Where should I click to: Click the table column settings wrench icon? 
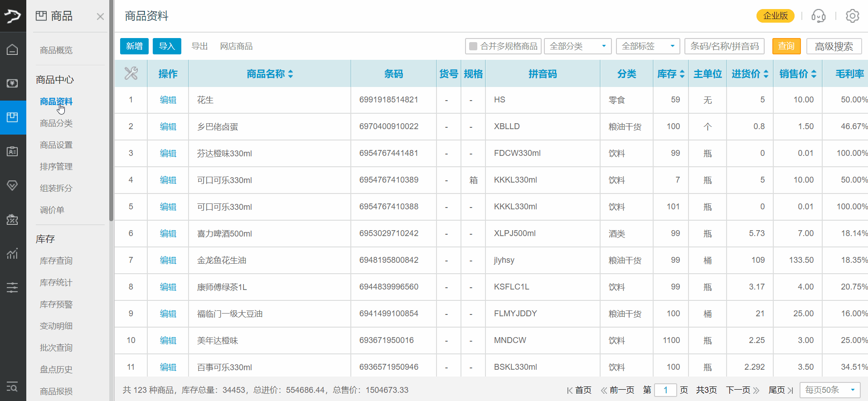pyautogui.click(x=131, y=73)
